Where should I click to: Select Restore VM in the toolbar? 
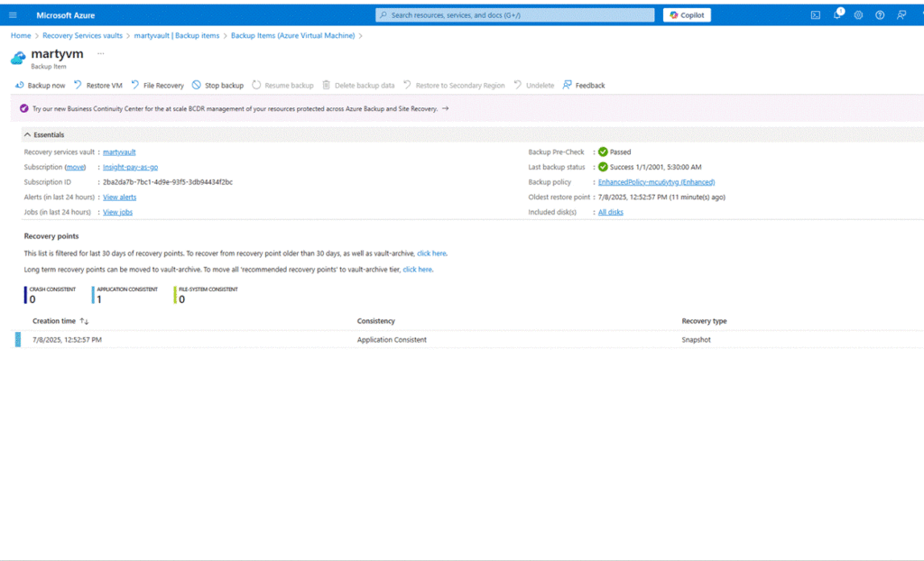click(97, 86)
